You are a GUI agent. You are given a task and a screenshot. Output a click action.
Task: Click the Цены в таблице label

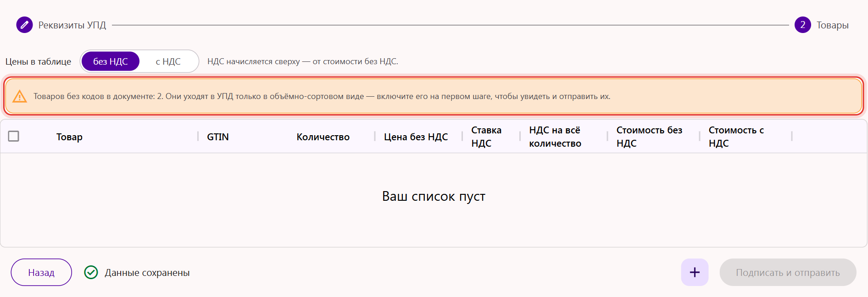[38, 61]
